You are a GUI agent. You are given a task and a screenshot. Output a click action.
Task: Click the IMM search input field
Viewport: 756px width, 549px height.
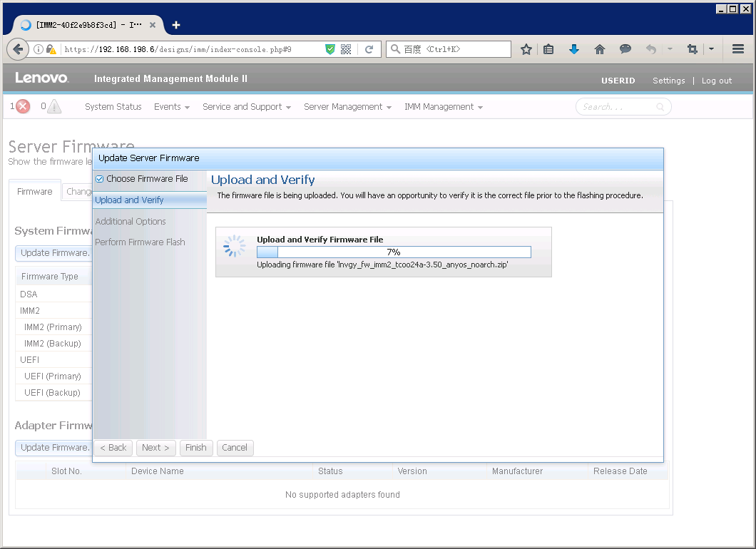click(x=618, y=107)
